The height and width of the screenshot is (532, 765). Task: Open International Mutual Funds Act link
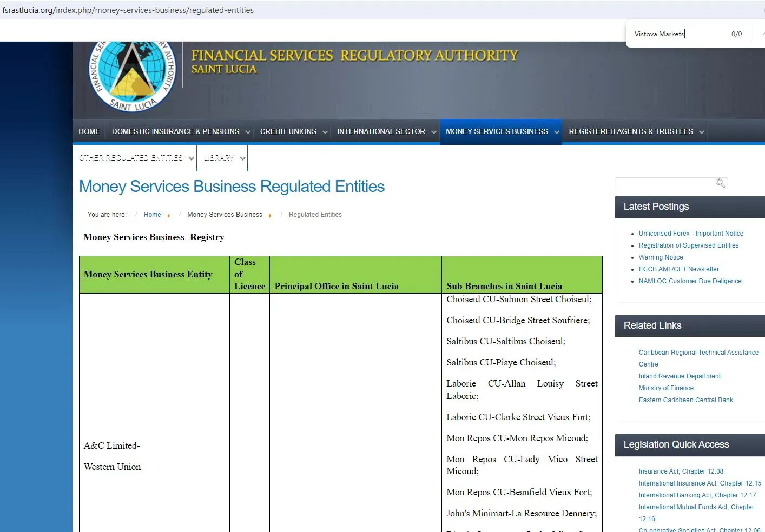(x=696, y=513)
